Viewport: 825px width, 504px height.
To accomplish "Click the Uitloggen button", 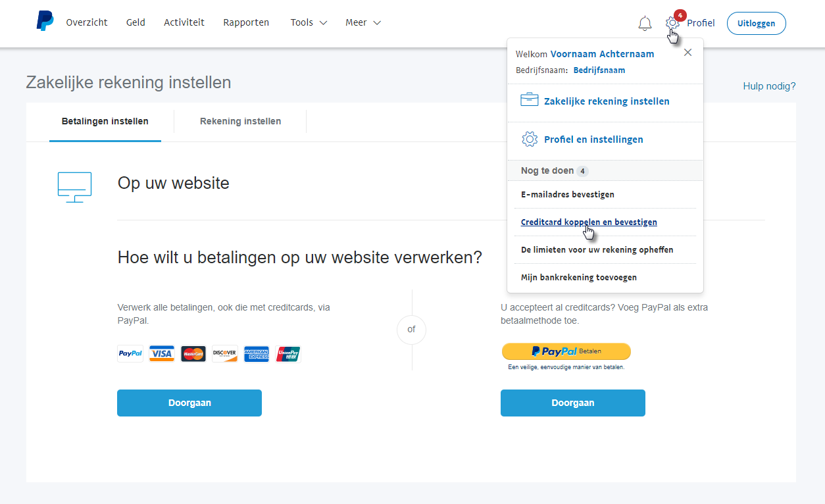I will coord(756,23).
